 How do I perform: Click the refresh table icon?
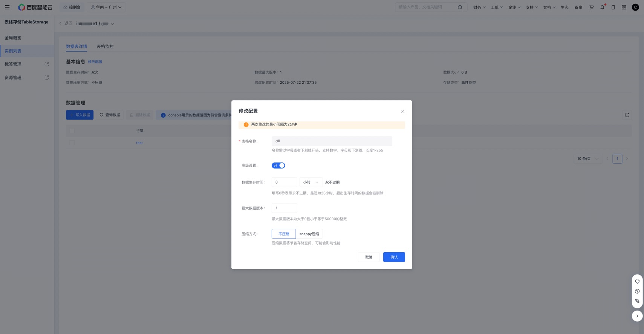point(627,115)
